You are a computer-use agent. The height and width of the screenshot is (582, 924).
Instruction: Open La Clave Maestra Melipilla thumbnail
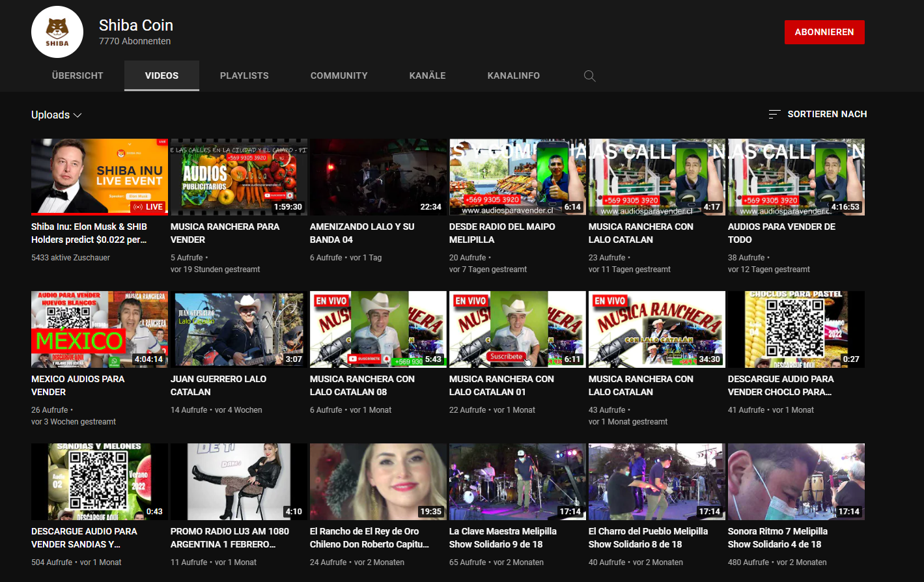tap(518, 481)
